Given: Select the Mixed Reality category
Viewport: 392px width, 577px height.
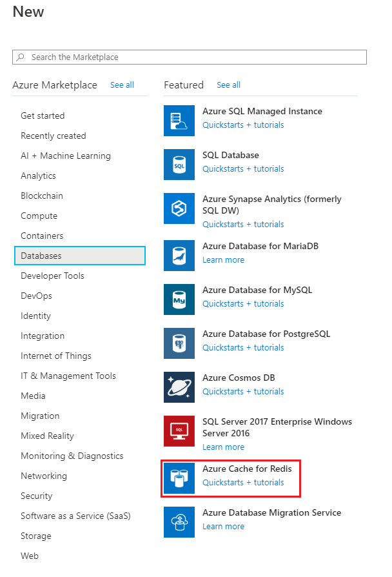Looking at the screenshot, I should [48, 436].
